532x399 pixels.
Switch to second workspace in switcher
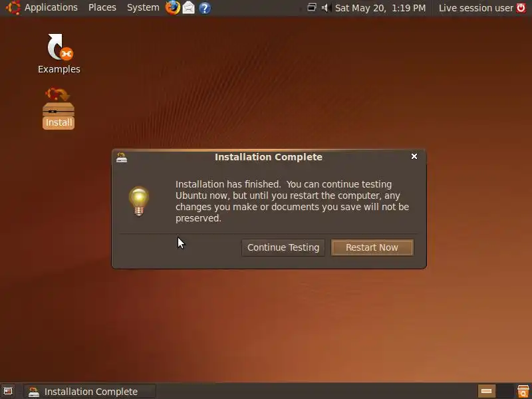(505, 391)
